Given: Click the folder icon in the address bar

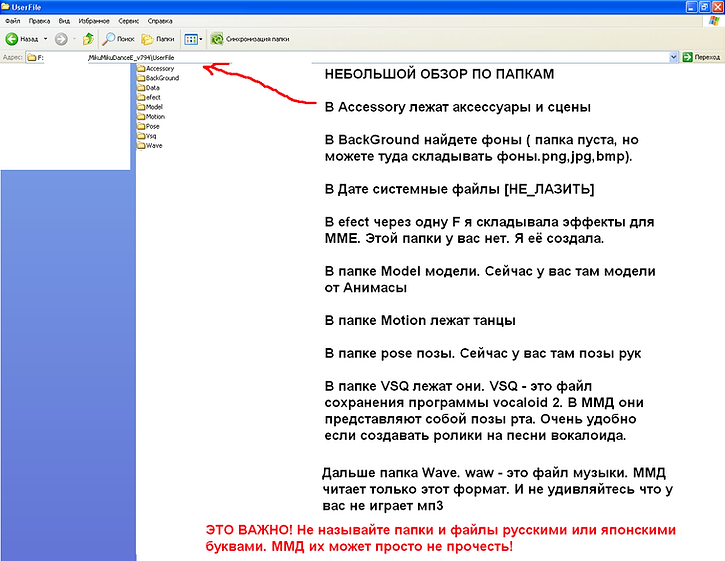Looking at the screenshot, I should [x=31, y=58].
